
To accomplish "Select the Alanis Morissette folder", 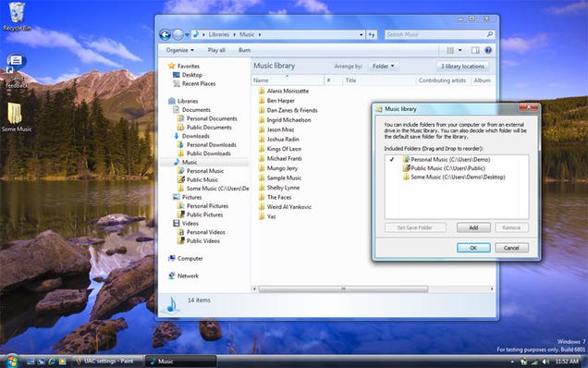I will [x=284, y=91].
